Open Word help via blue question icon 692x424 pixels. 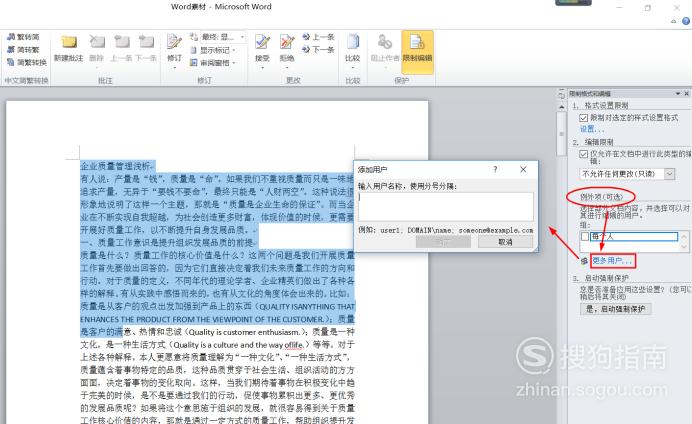click(x=686, y=21)
